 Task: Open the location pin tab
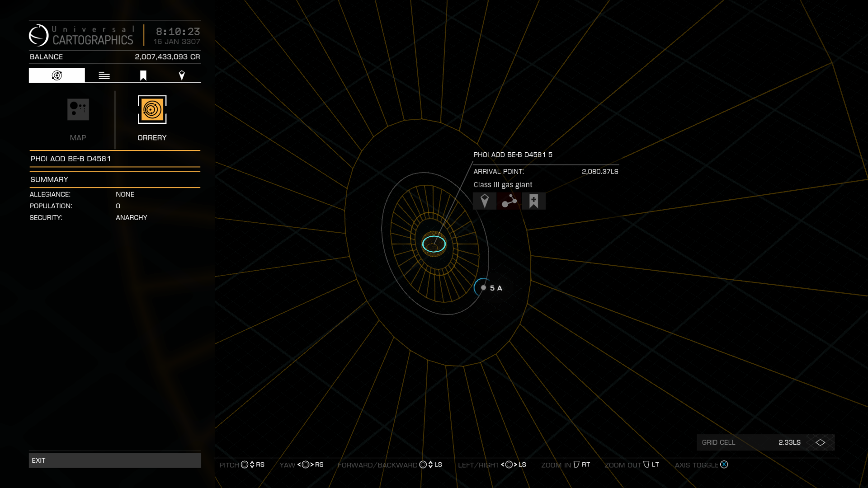[x=182, y=75]
